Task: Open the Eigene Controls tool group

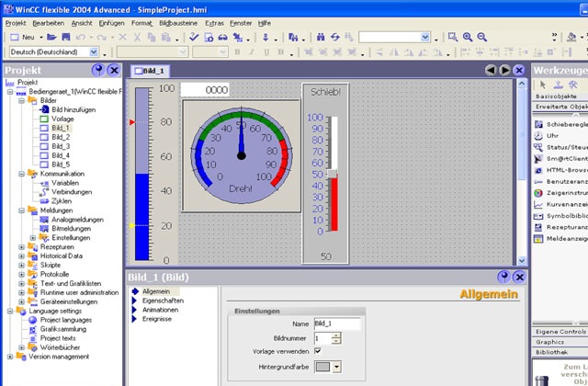Action: (x=560, y=332)
